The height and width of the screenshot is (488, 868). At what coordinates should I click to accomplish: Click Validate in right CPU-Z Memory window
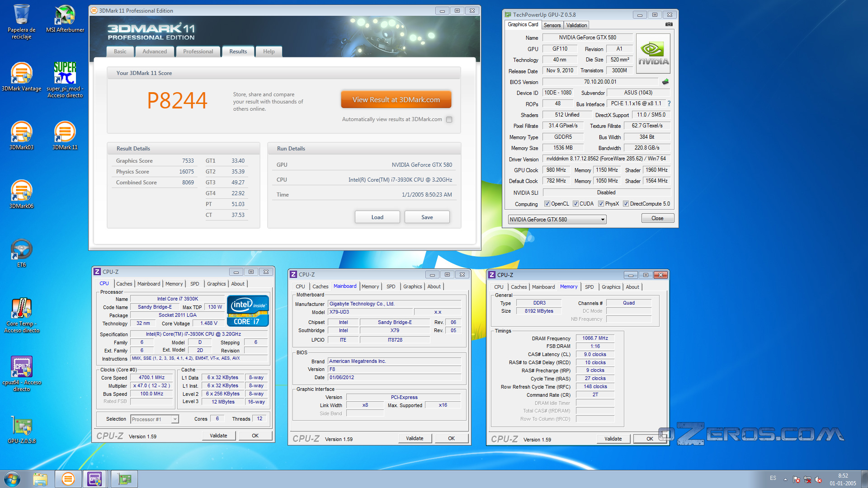click(x=613, y=439)
